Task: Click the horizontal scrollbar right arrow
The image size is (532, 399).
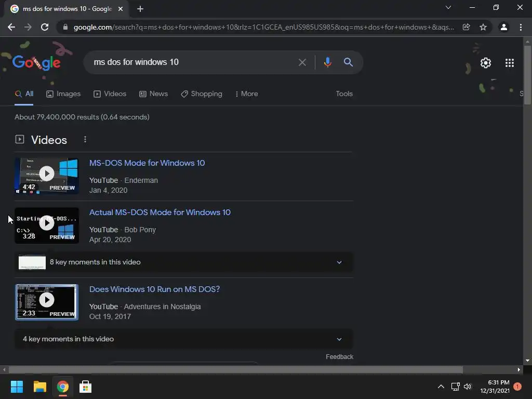Action: pos(519,369)
